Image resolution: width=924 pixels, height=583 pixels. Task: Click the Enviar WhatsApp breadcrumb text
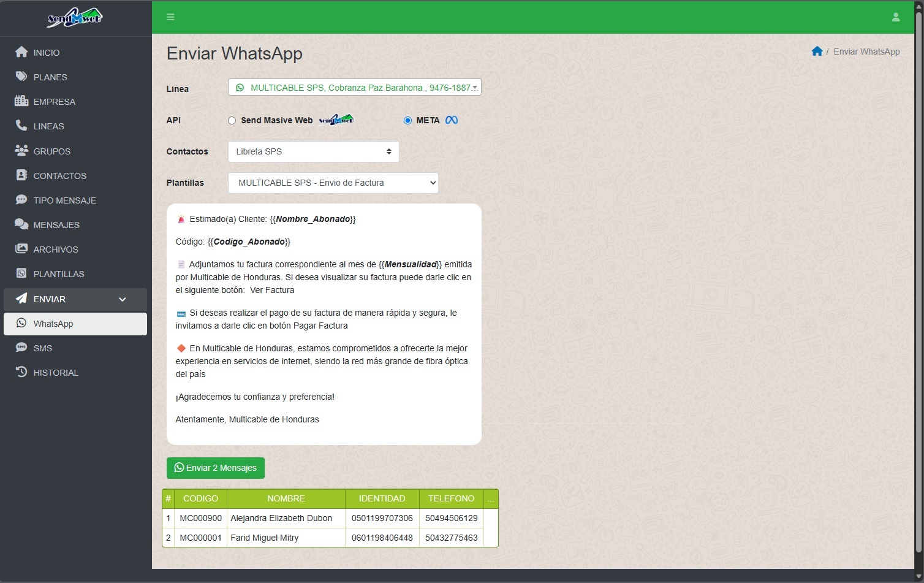tap(866, 51)
